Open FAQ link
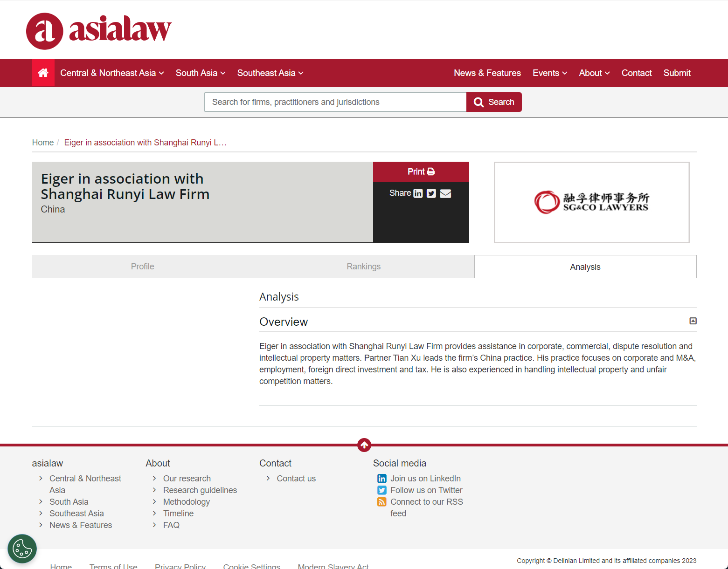 coord(171,525)
